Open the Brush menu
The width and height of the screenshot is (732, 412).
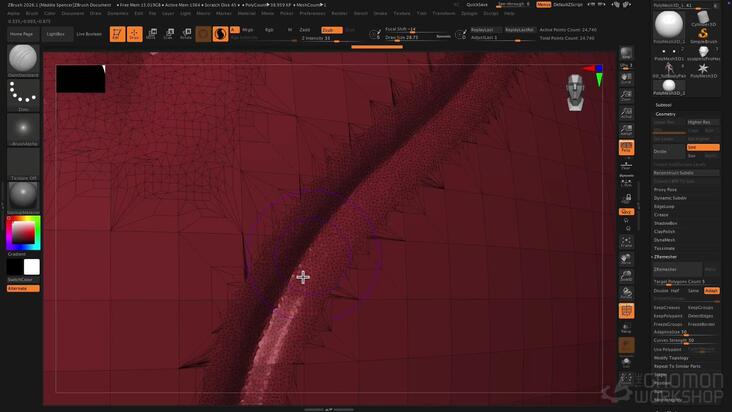tap(32, 14)
